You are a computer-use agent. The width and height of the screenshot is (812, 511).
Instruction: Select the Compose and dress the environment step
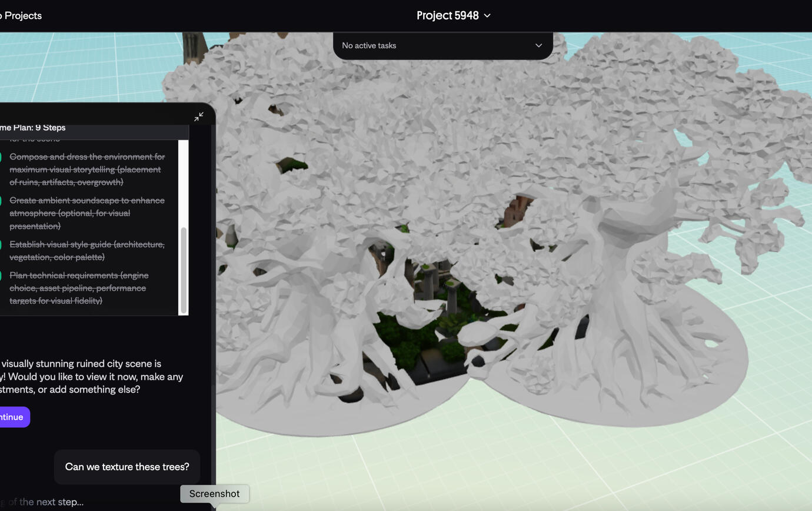coord(87,170)
